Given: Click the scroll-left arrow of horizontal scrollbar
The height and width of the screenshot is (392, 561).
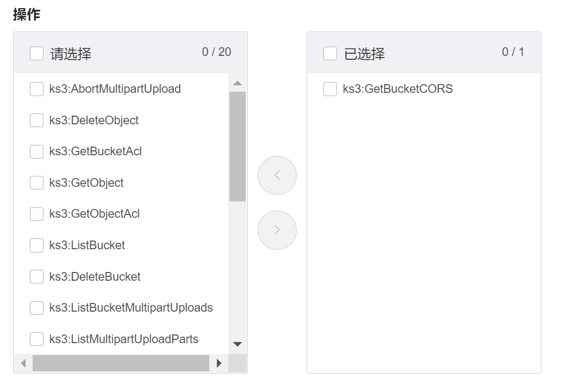Looking at the screenshot, I should point(23,363).
